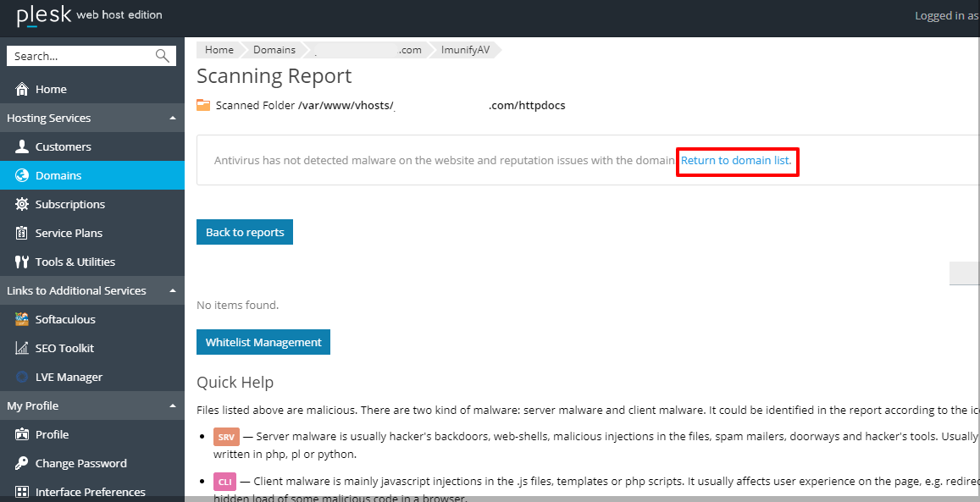Select Domains in the sidebar menu
This screenshot has height=502, width=980.
58,175
